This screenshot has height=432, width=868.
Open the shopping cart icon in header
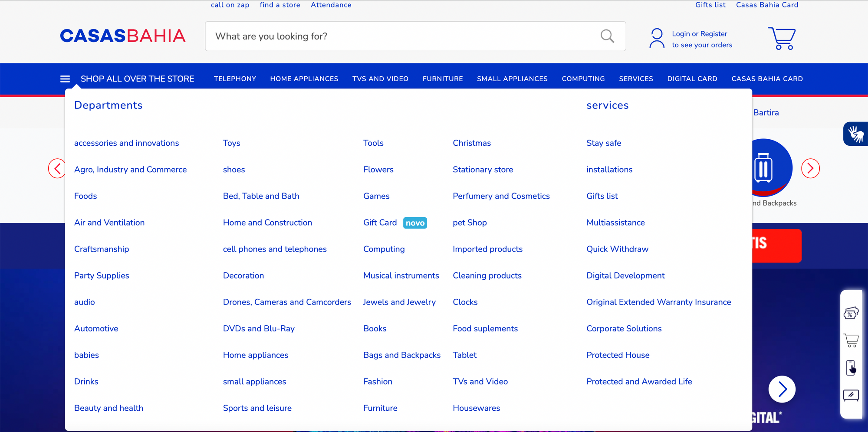click(x=782, y=38)
